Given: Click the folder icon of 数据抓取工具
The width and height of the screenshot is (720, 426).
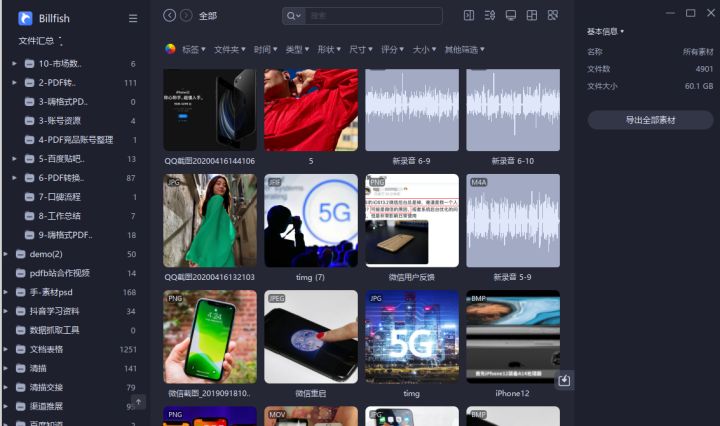Looking at the screenshot, I should [21, 330].
